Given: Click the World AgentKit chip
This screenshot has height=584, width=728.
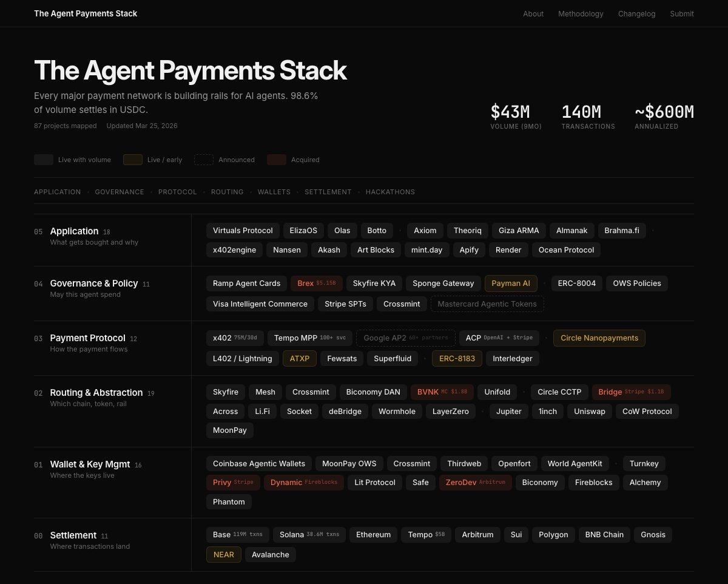Looking at the screenshot, I should [x=575, y=464].
